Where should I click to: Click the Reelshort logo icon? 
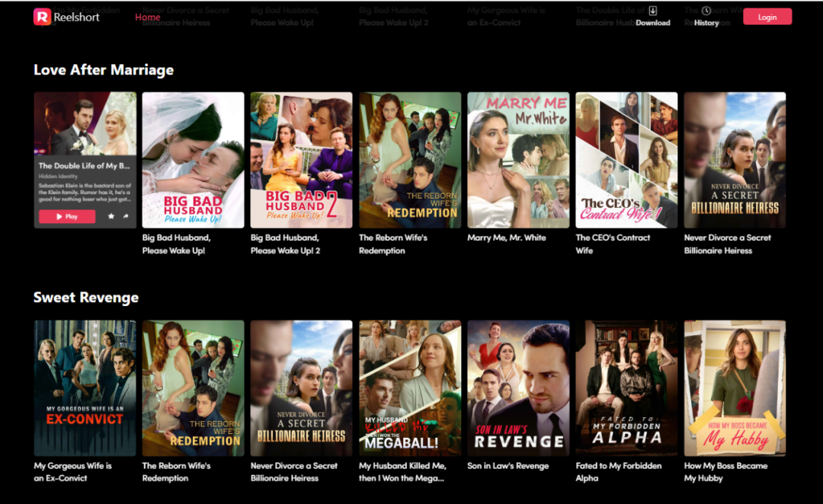42,17
